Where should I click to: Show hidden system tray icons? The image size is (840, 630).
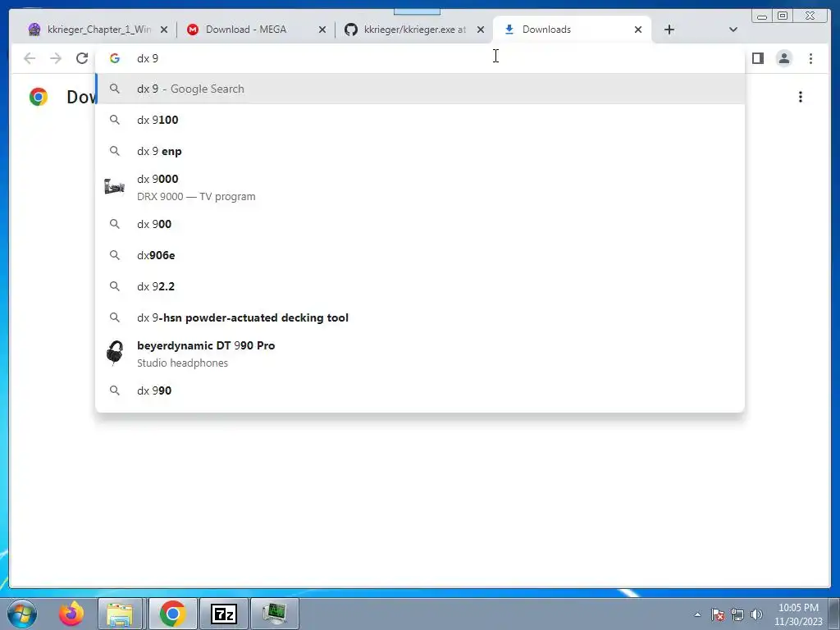[x=697, y=614]
